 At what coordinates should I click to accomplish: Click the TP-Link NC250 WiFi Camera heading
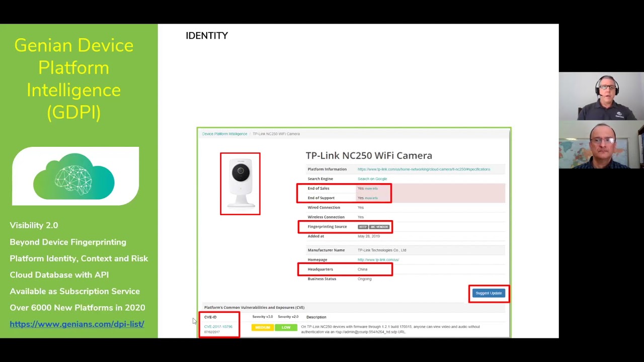[369, 155]
